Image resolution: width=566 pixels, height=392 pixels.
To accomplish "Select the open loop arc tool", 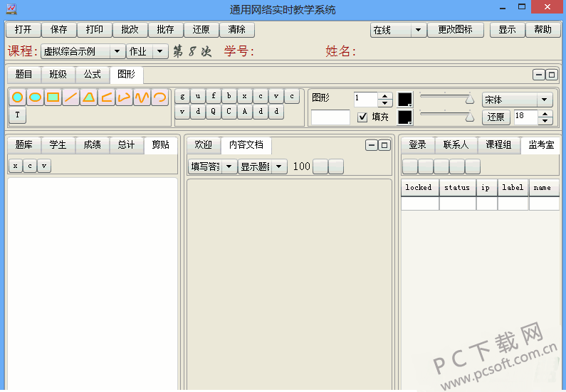I will [x=159, y=97].
